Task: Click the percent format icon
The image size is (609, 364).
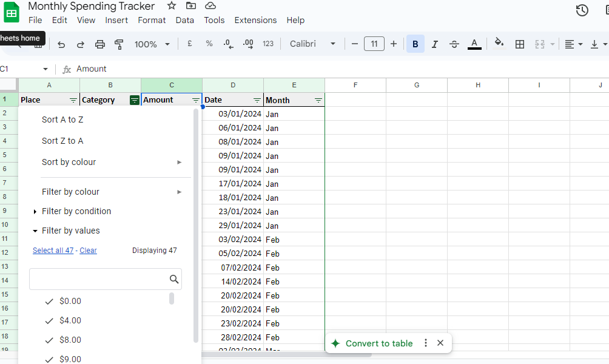Action: point(209,43)
